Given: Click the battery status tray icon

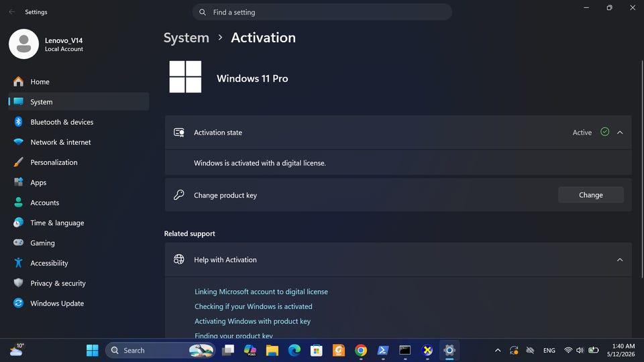Looking at the screenshot, I should [594, 351].
